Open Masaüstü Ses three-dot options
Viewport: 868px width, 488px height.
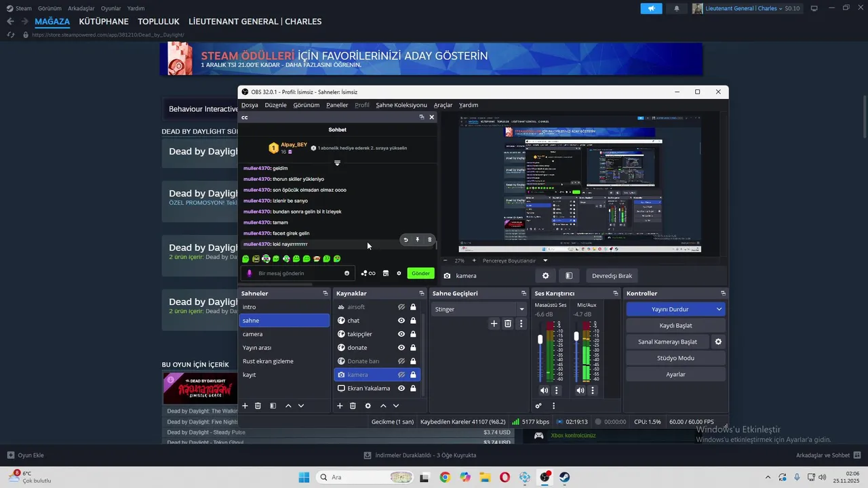557,390
